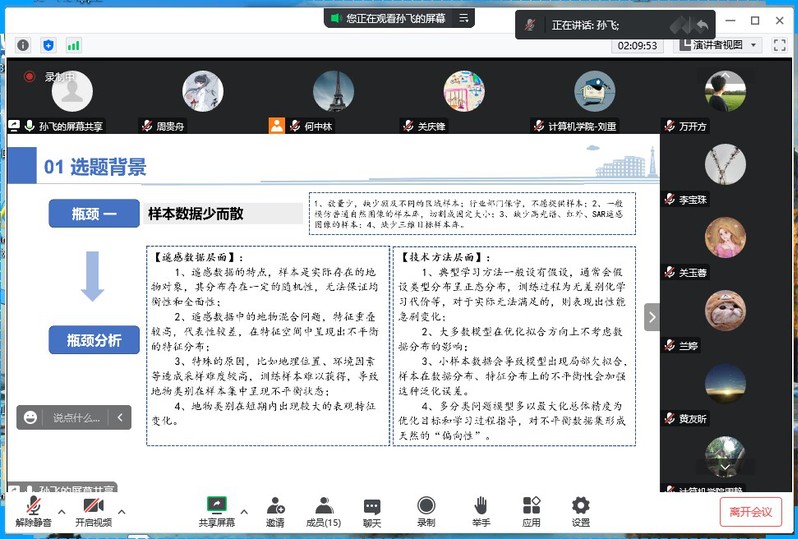Image resolution: width=798 pixels, height=539 pixels.
Task: Raise hand with the 举手 icon
Action: [481, 506]
